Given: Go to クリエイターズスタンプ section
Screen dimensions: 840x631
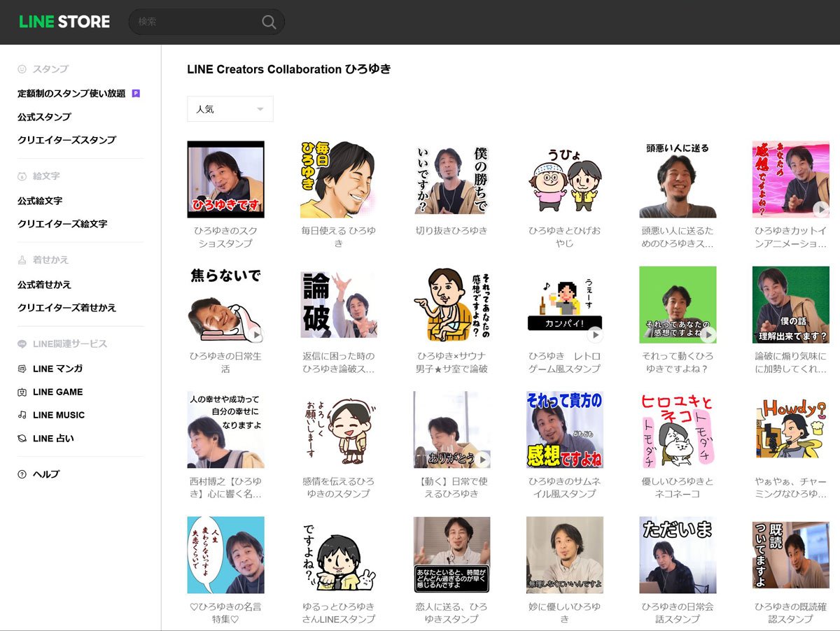Looking at the screenshot, I should [66, 140].
